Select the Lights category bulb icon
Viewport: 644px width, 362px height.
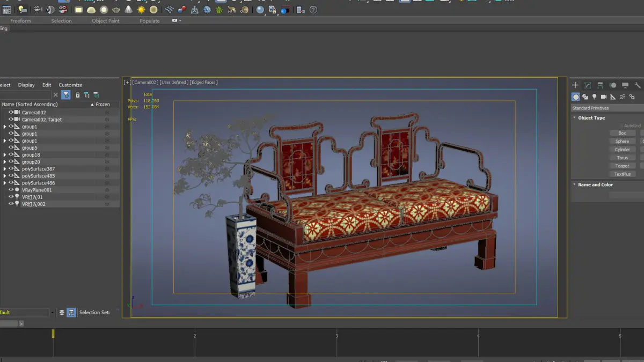coord(594,97)
